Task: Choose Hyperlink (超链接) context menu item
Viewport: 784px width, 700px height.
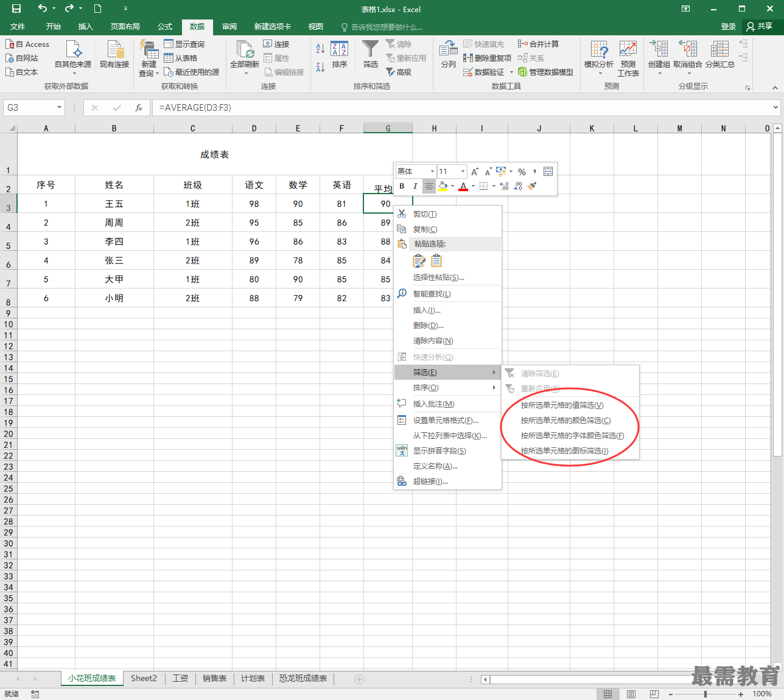Action: (448, 481)
